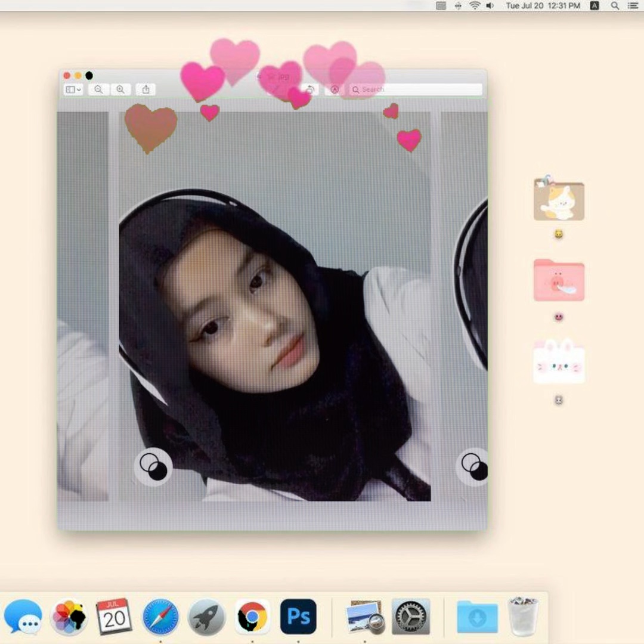Click the zoom out magnifier button

click(x=98, y=89)
